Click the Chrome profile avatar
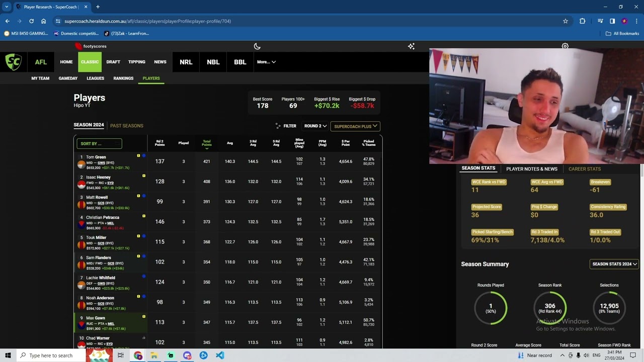This screenshot has width=644, height=362. (624, 21)
